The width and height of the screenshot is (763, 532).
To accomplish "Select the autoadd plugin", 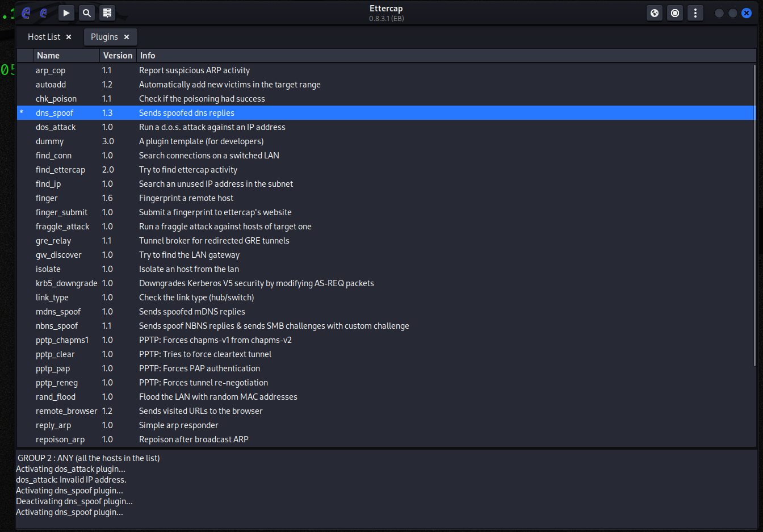I will coord(386,85).
